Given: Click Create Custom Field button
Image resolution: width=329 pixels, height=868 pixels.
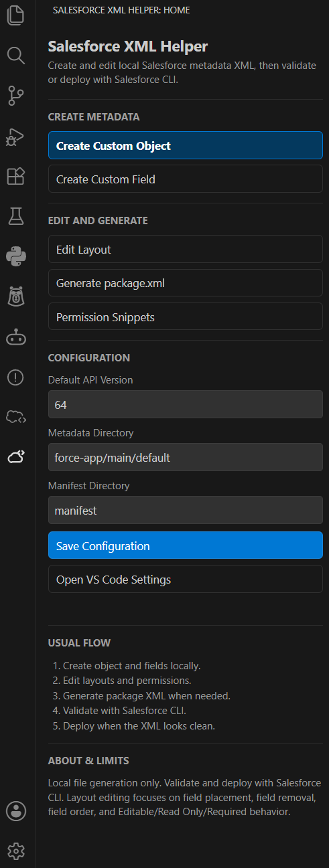Looking at the screenshot, I should point(186,179).
